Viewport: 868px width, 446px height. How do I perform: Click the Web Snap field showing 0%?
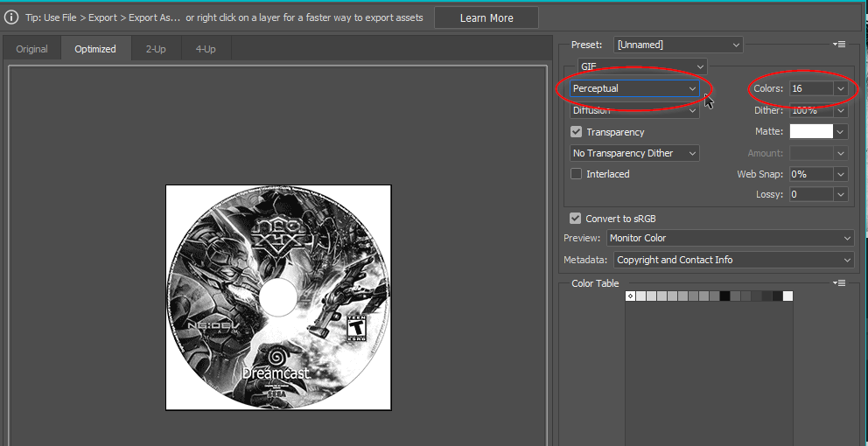(x=811, y=174)
